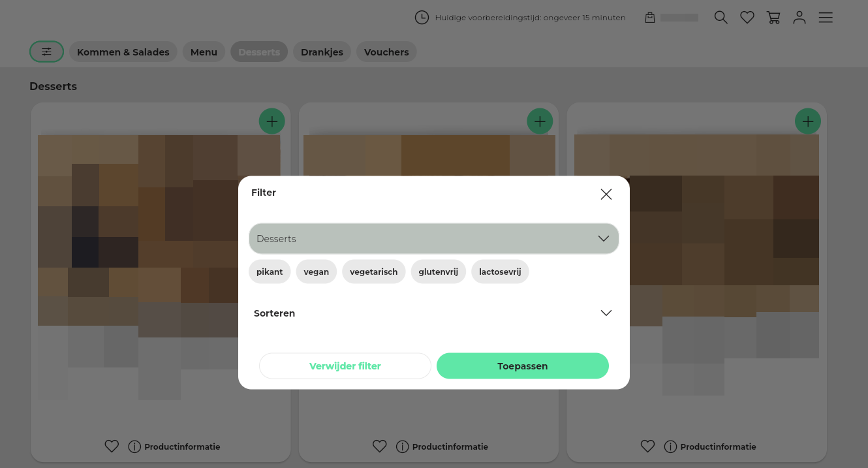
Task: Open the shopping cart icon
Action: 773,18
